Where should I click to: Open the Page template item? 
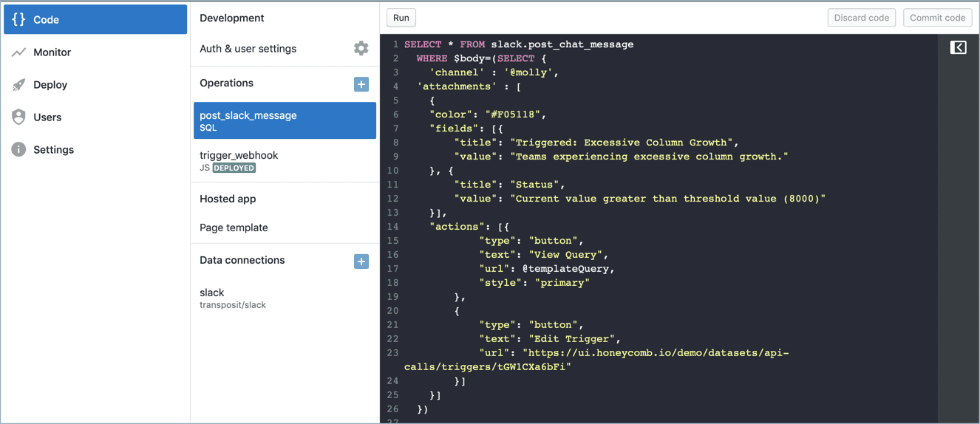pos(234,228)
